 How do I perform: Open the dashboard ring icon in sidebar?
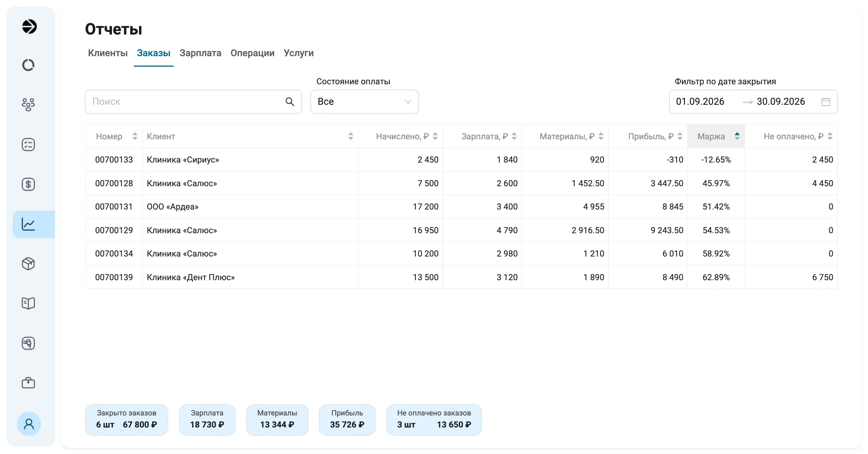coord(28,65)
